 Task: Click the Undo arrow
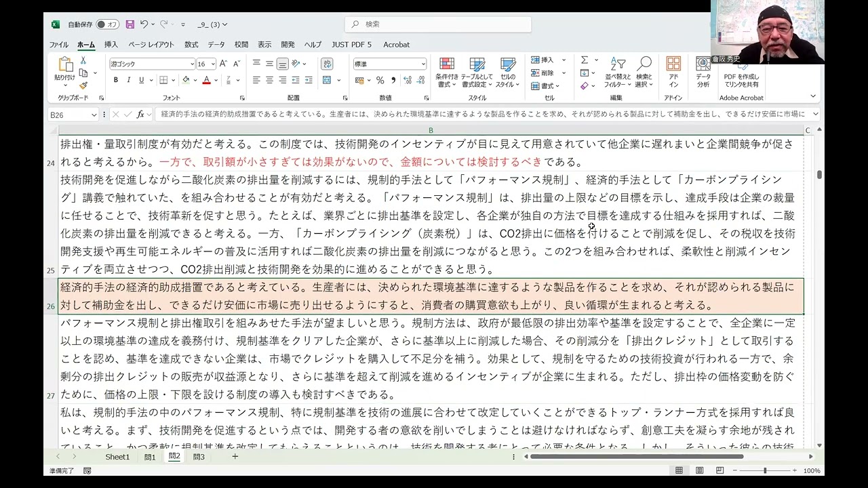pyautogui.click(x=144, y=24)
